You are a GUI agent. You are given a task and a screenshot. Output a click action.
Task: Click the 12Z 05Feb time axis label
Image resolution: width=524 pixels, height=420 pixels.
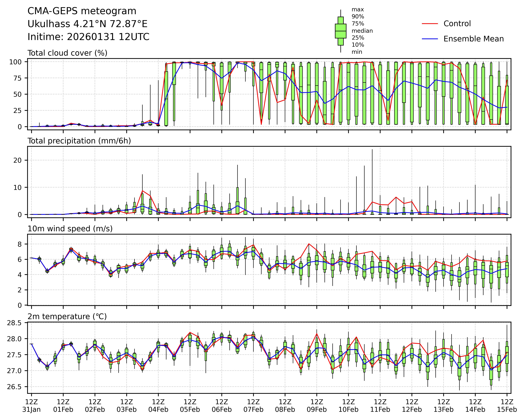pos(190,405)
